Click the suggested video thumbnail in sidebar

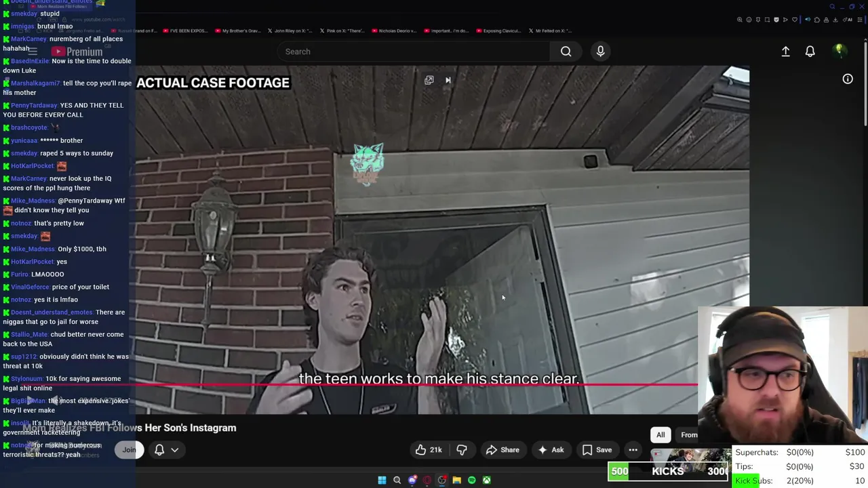[690, 460]
